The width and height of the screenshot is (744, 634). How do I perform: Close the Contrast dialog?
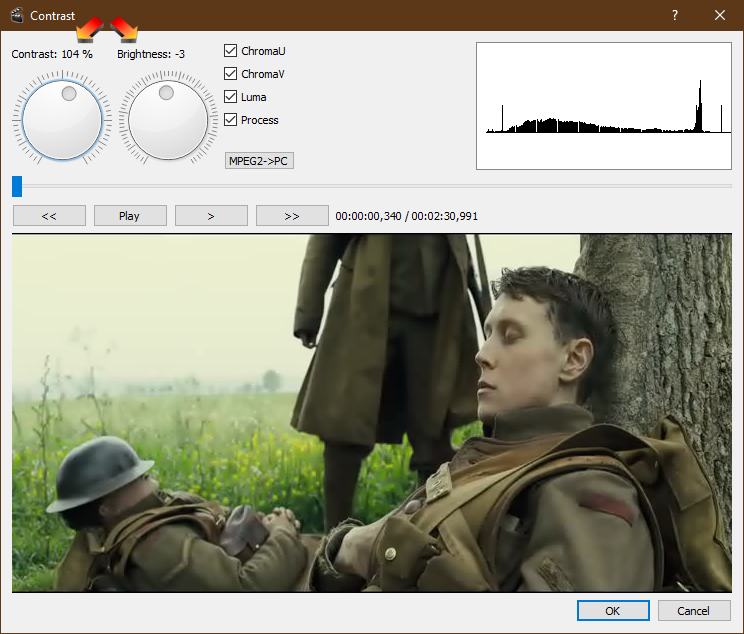(720, 15)
